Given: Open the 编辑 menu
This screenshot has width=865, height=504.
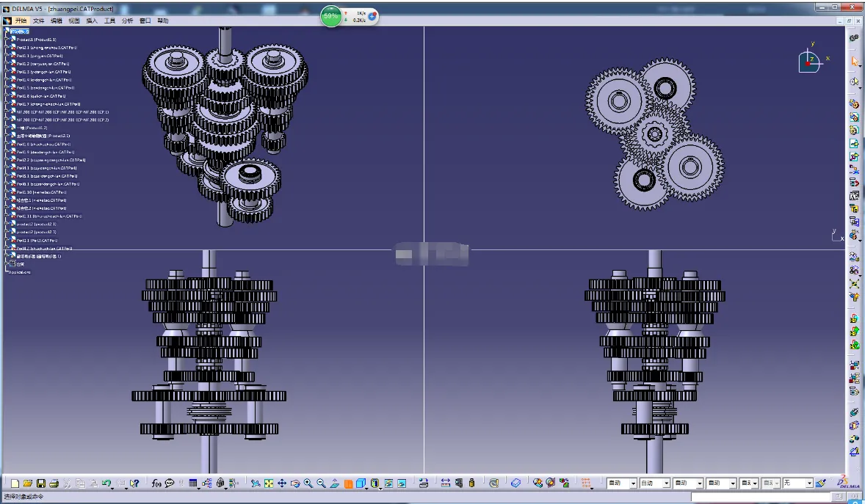Looking at the screenshot, I should point(57,21).
